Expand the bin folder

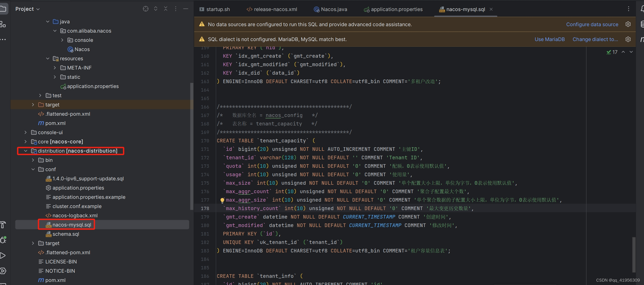click(x=33, y=160)
